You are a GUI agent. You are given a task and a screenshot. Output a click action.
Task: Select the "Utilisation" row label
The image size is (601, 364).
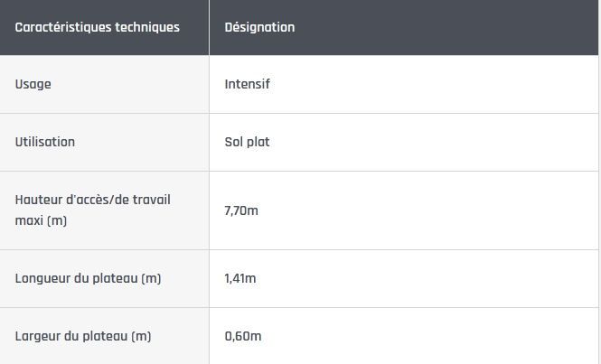tap(45, 142)
